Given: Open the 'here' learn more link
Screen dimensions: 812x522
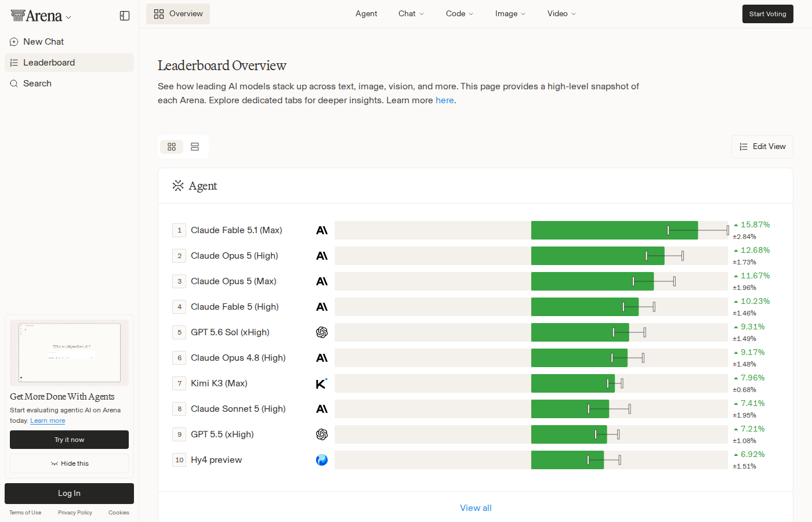Looking at the screenshot, I should [x=445, y=100].
